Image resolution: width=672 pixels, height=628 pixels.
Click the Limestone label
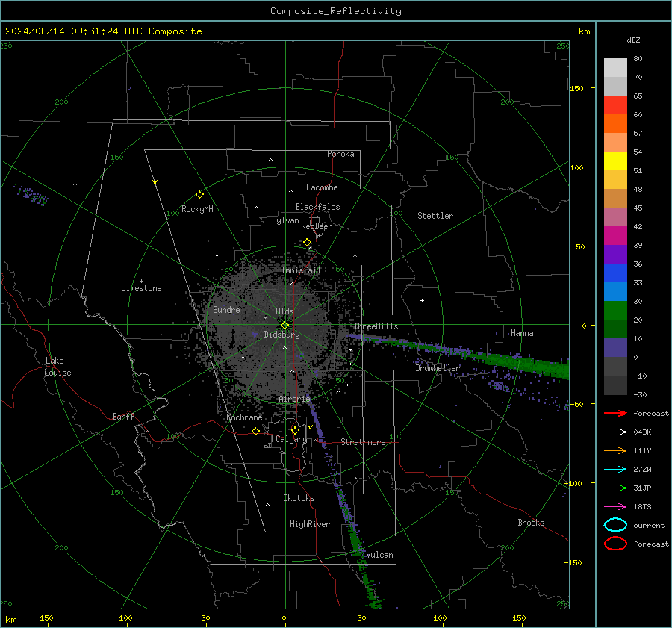click(x=141, y=288)
